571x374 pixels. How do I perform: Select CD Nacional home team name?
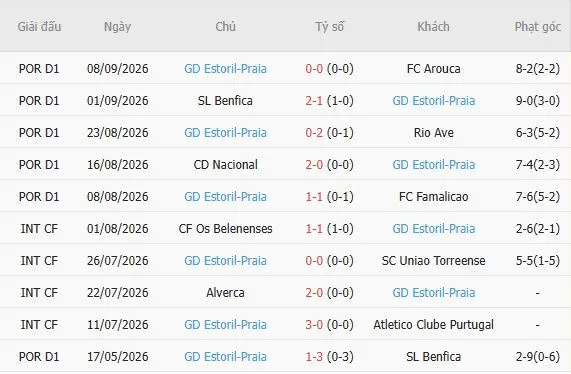pos(225,165)
